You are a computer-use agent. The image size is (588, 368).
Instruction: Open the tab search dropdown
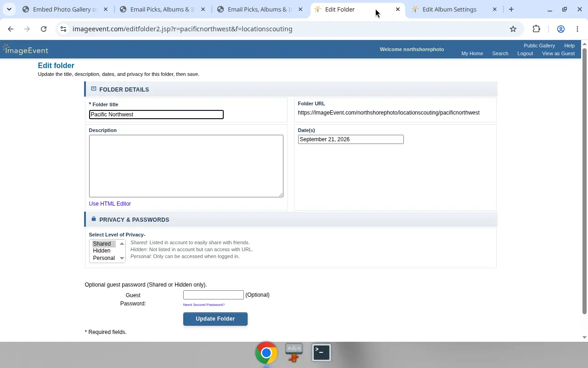(9, 9)
